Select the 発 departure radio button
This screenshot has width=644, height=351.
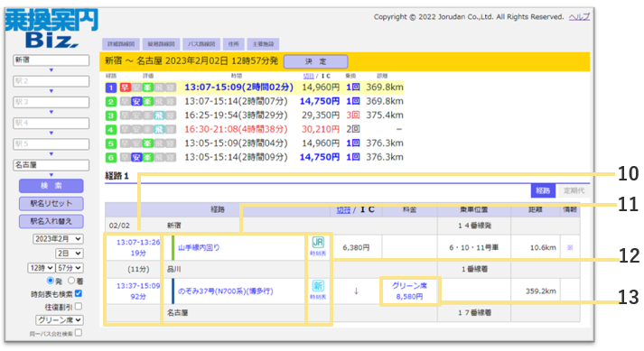(x=50, y=281)
